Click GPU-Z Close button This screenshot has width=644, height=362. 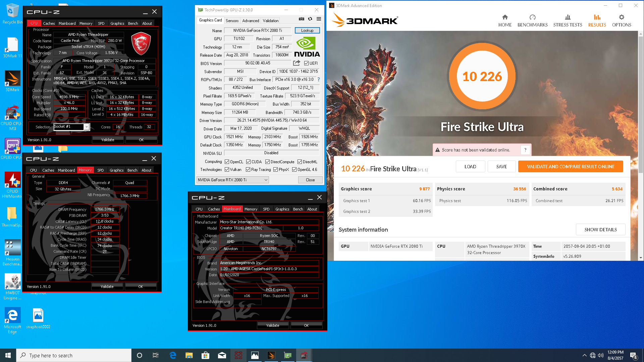[310, 180]
